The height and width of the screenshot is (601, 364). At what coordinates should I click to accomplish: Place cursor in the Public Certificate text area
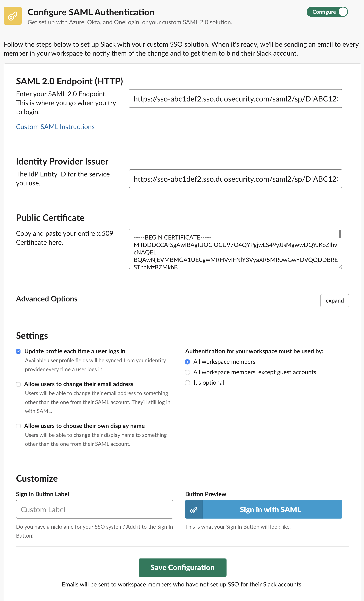[x=232, y=249]
